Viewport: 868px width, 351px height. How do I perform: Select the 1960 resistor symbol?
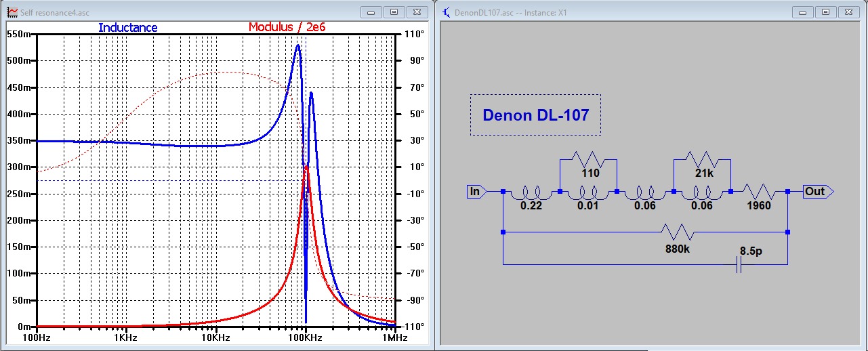[x=759, y=192]
